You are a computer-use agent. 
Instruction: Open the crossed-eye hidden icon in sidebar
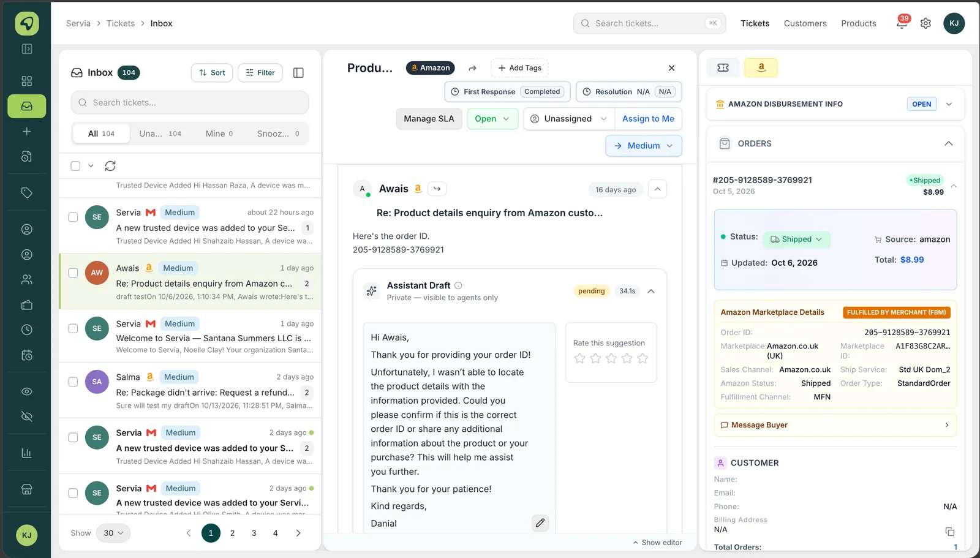pos(26,417)
